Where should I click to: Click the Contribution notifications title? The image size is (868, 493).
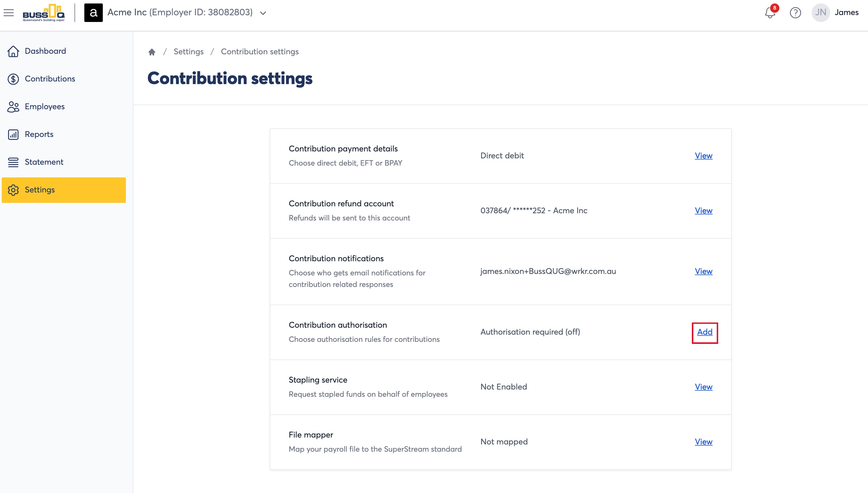coord(336,258)
